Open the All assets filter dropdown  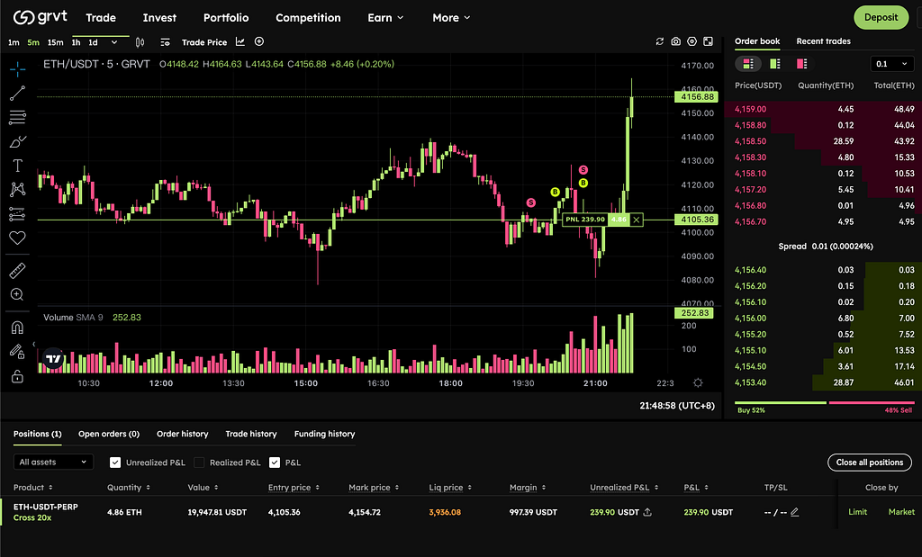[54, 462]
